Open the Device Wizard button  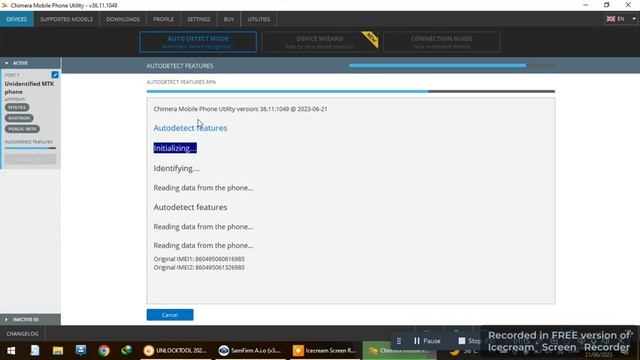(320, 42)
